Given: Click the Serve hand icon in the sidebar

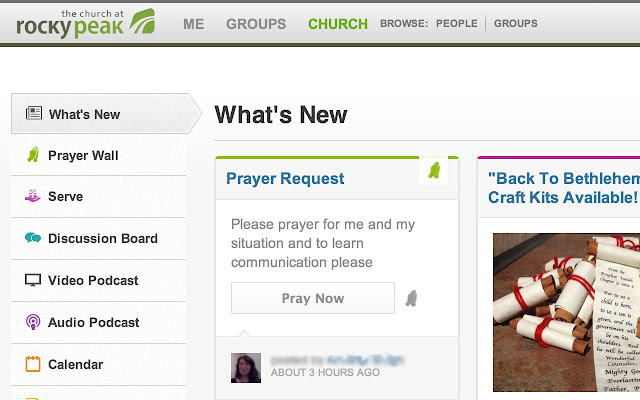Looking at the screenshot, I should pos(33,196).
